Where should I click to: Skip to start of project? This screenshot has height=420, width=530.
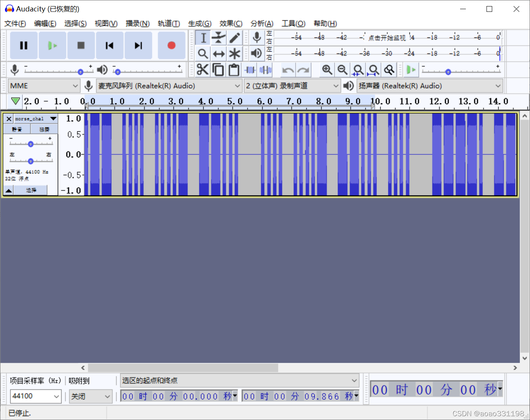click(110, 45)
